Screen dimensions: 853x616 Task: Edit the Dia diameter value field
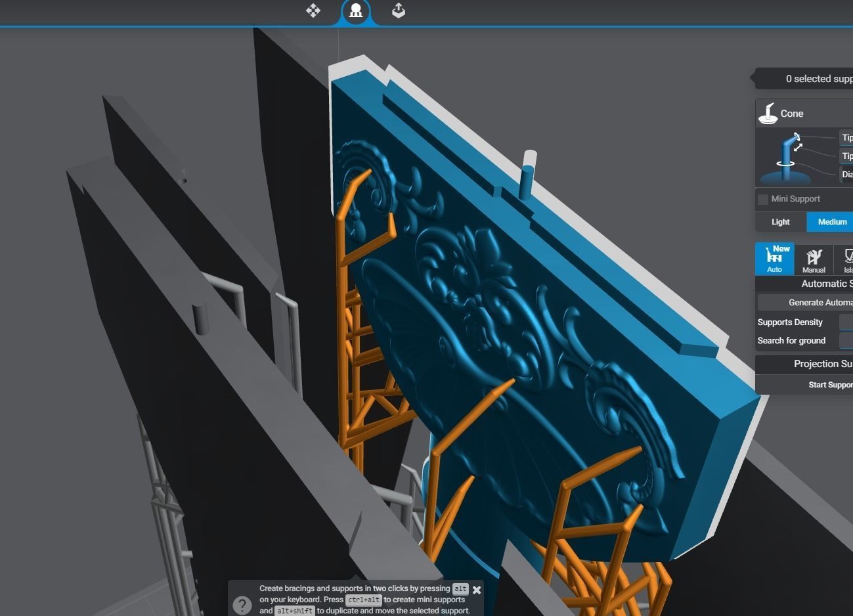point(846,175)
